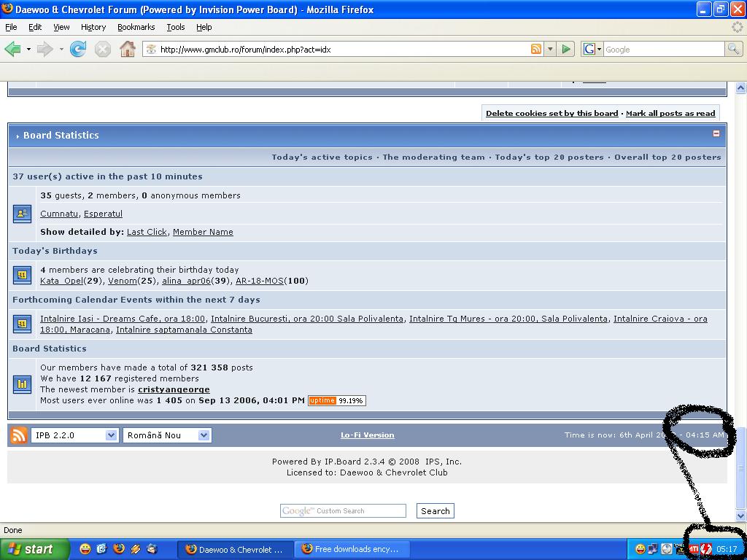Collapse the Board Statistics panel
747x560 pixels.
(x=716, y=134)
